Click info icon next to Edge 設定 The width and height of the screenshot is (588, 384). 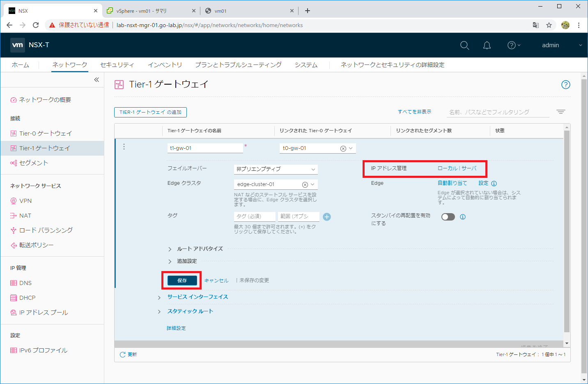[x=494, y=184]
